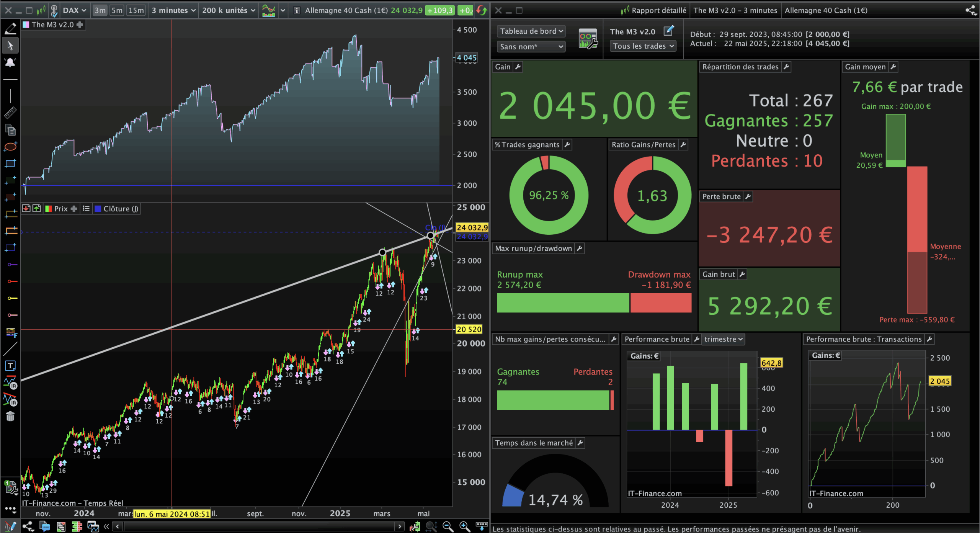
Task: Choose the red ellipse drawing tool
Action: click(10, 147)
